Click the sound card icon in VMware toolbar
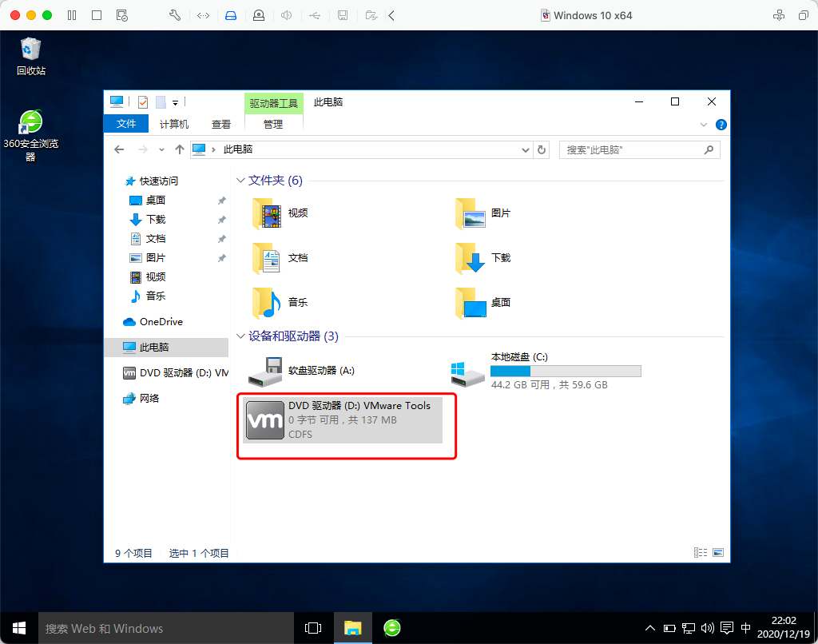The image size is (818, 644). [x=286, y=15]
